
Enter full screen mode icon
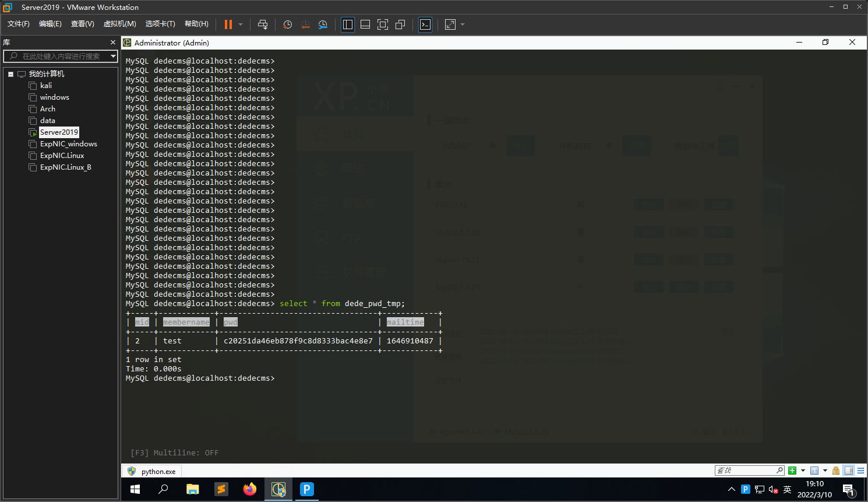click(x=383, y=24)
